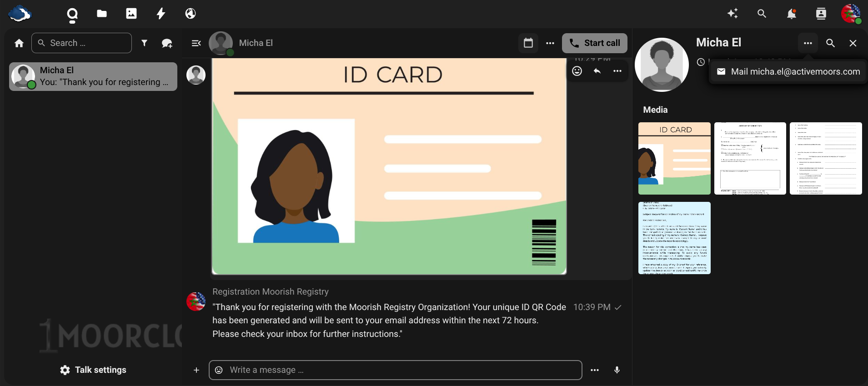Select Mail micha.el@activemoors.com menu entry
Viewport: 868px width, 386px height.
[788, 71]
